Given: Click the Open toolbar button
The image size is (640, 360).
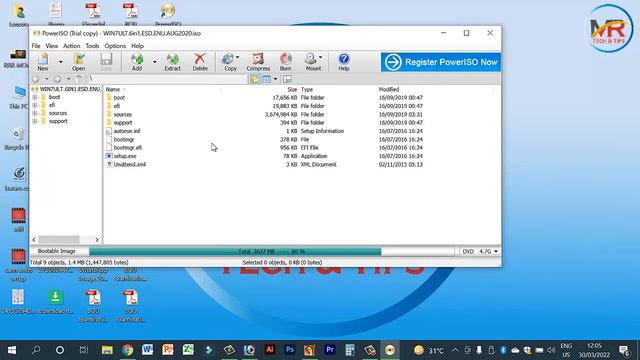Looking at the screenshot, I should [79, 62].
